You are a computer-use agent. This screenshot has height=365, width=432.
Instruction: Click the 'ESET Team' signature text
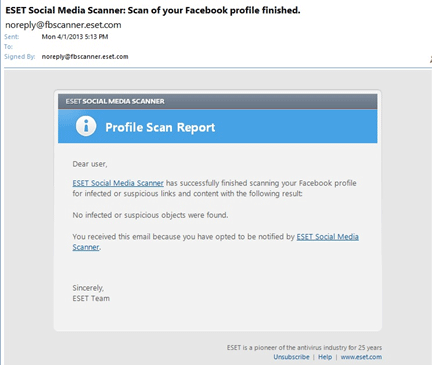91,298
